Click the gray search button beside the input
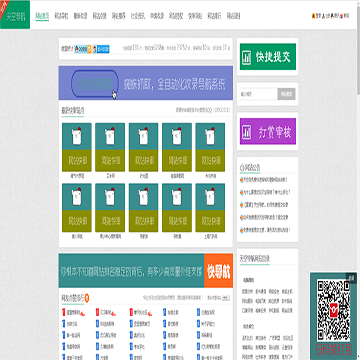 pos(286,94)
